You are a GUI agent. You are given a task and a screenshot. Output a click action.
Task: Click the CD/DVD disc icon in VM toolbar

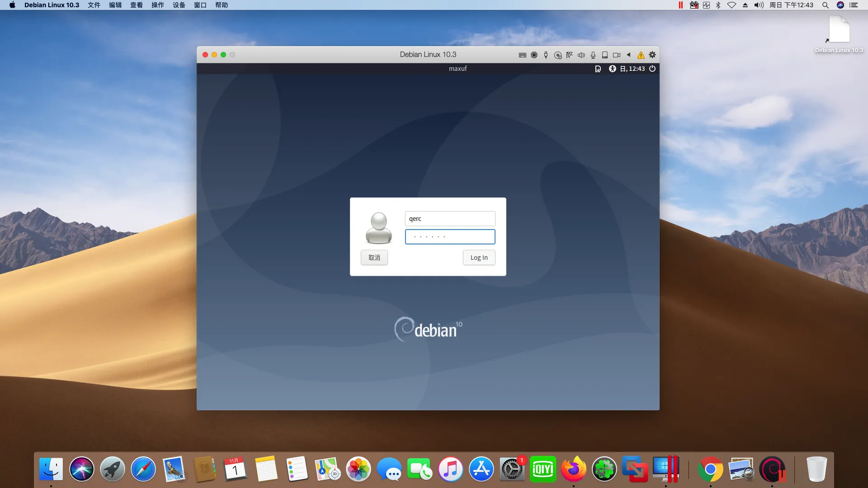(558, 55)
